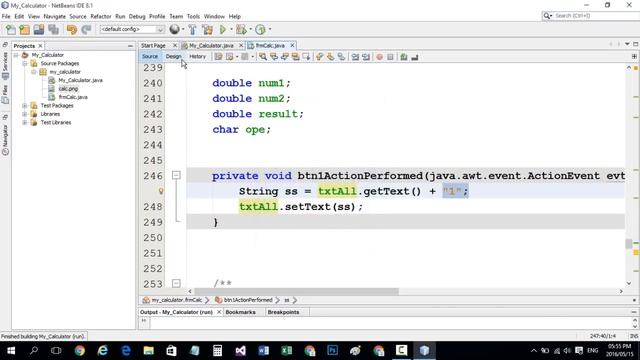This screenshot has height=360, width=640.
Task: Click Find Previous Occurrence icon
Action: tap(274, 57)
